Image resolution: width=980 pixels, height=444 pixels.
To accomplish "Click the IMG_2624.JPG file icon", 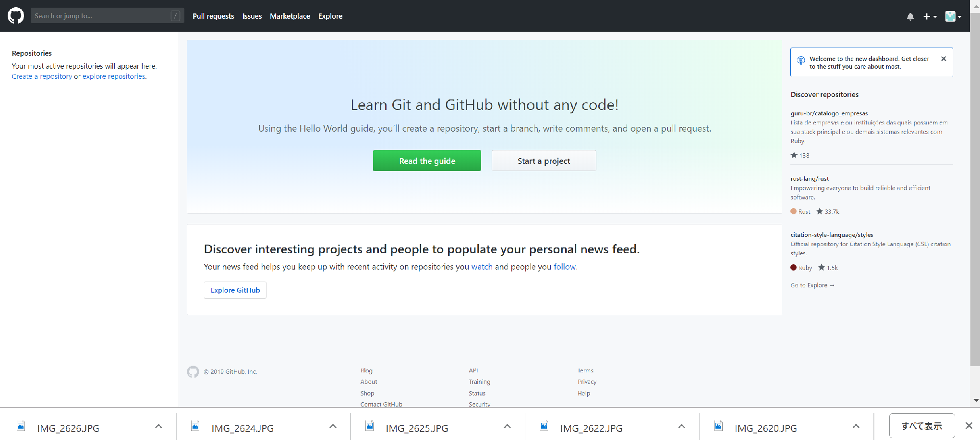I will [195, 426].
